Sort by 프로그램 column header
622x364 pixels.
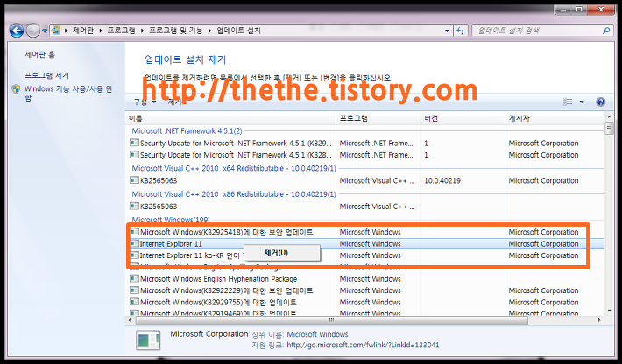378,118
